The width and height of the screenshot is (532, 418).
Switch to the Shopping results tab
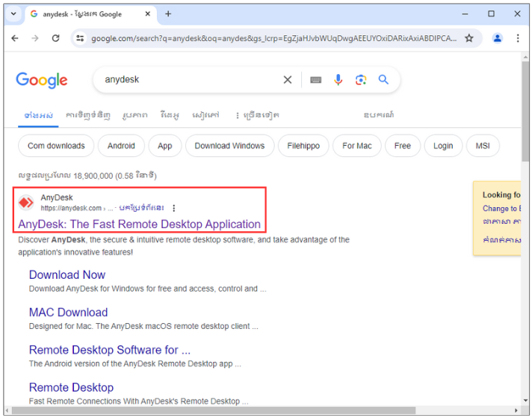pos(88,115)
